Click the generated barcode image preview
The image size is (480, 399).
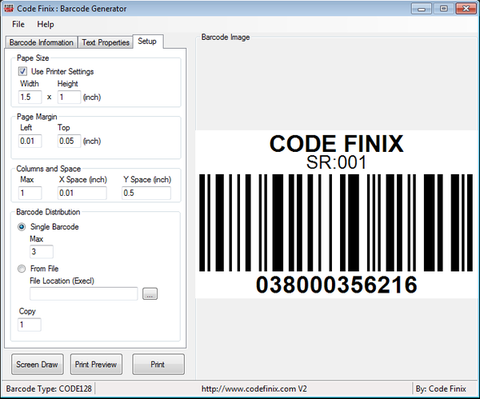coord(336,214)
